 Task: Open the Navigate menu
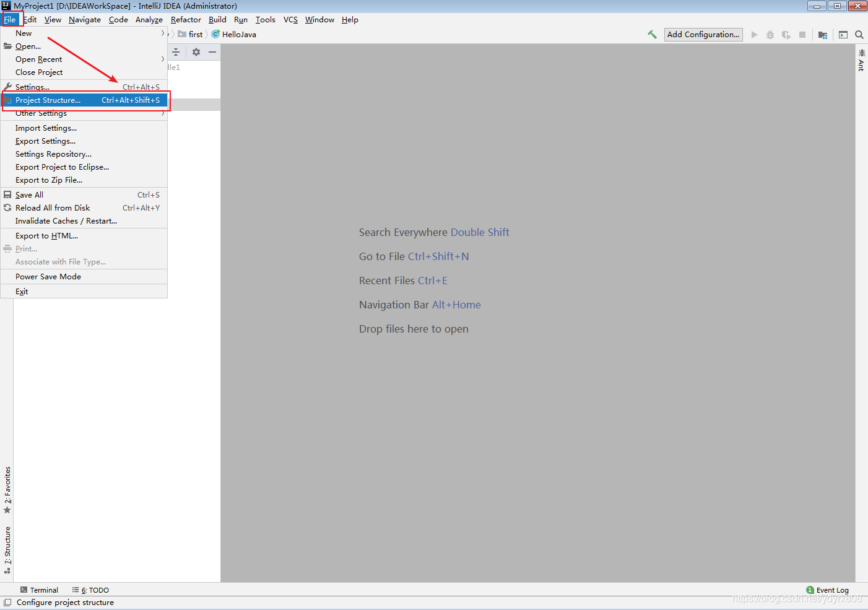(85, 20)
